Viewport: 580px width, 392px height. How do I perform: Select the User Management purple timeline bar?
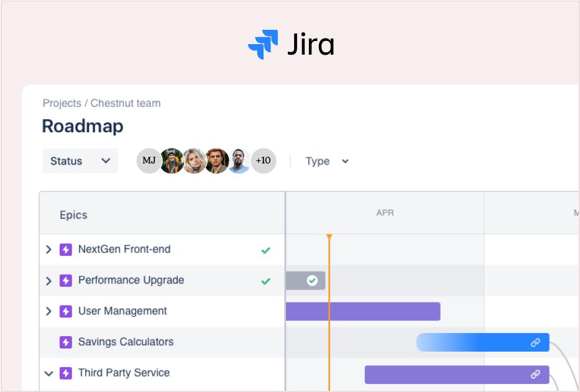tap(363, 311)
